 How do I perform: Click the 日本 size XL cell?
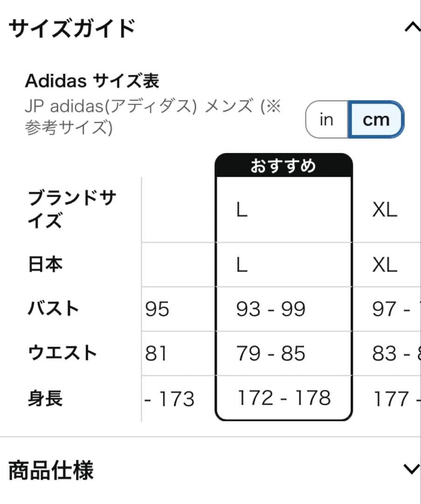point(385,265)
